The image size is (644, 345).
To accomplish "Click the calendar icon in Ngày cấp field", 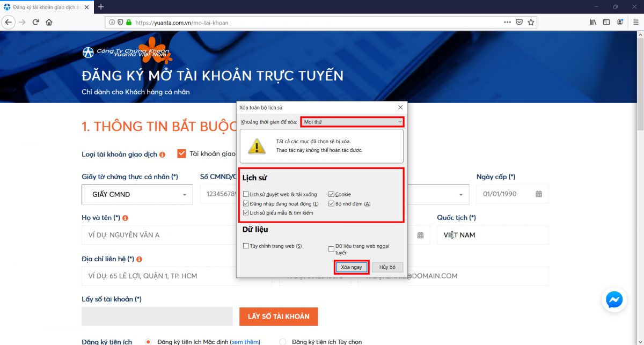I will point(539,194).
